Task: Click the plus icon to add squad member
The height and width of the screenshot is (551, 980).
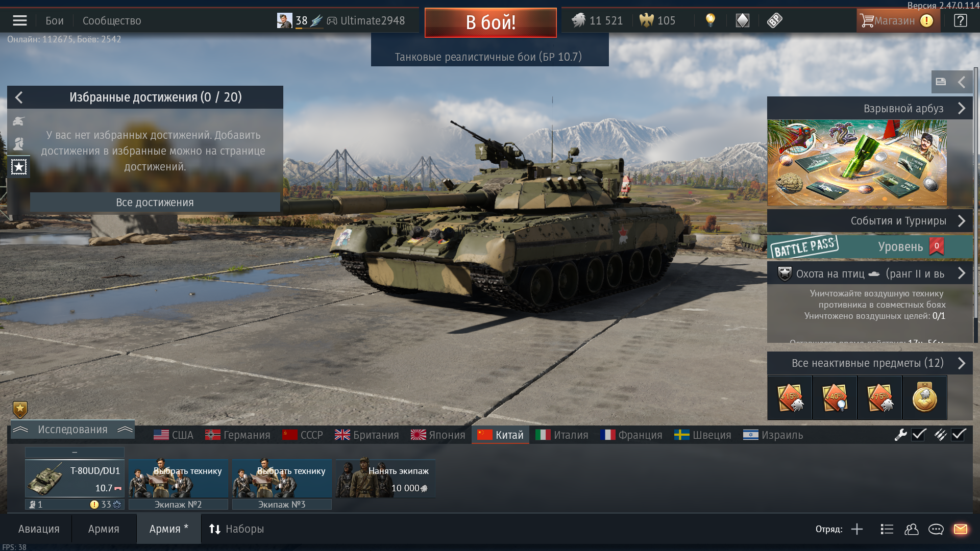Action: [857, 529]
